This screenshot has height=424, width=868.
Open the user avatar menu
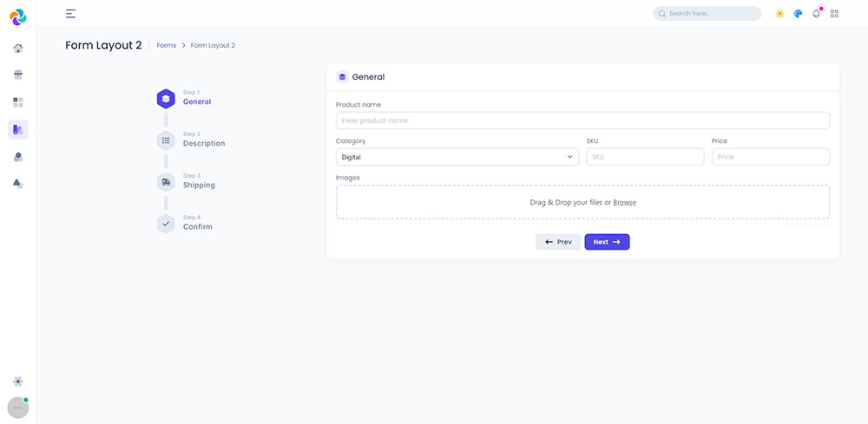tap(18, 408)
